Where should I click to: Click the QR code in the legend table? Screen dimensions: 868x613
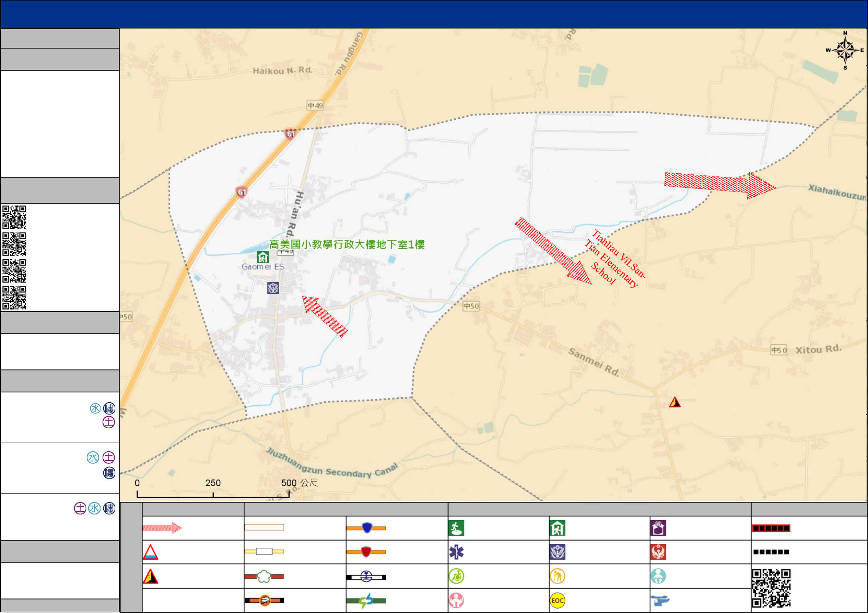coord(771,588)
